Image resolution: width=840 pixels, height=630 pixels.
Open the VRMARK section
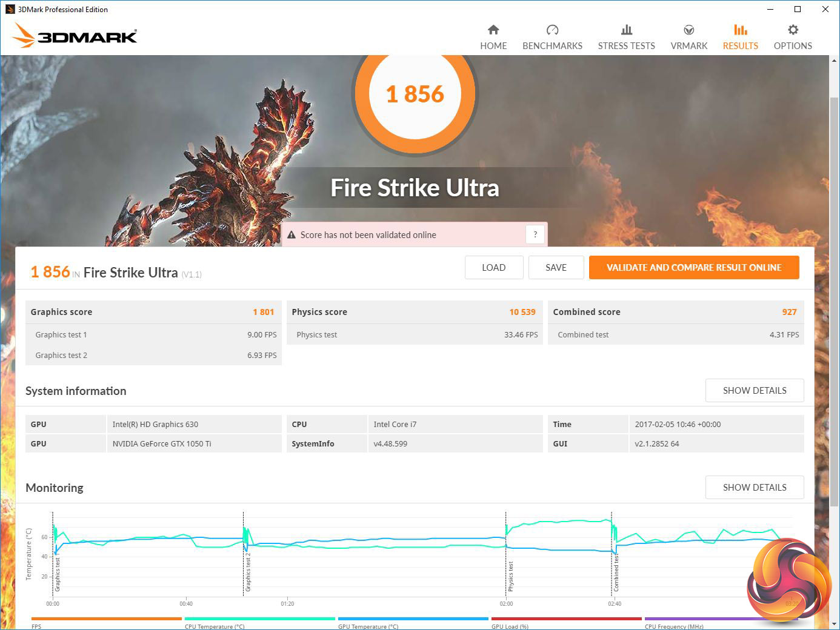pos(688,38)
